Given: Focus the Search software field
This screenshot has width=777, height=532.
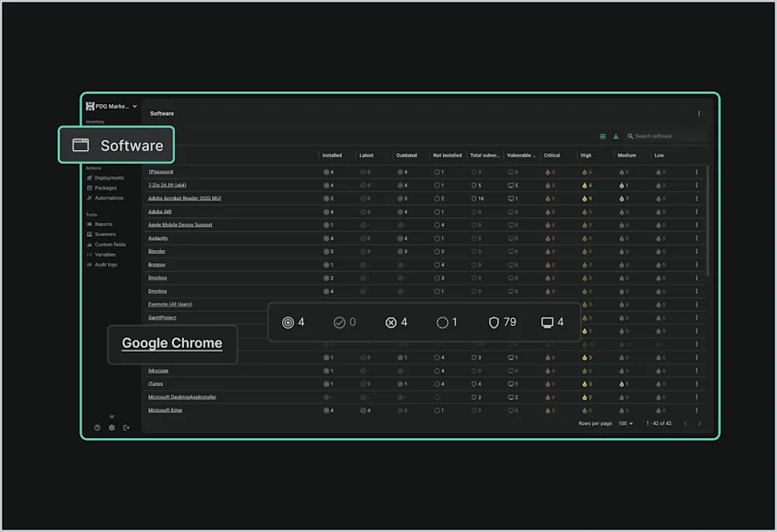Looking at the screenshot, I should 667,136.
